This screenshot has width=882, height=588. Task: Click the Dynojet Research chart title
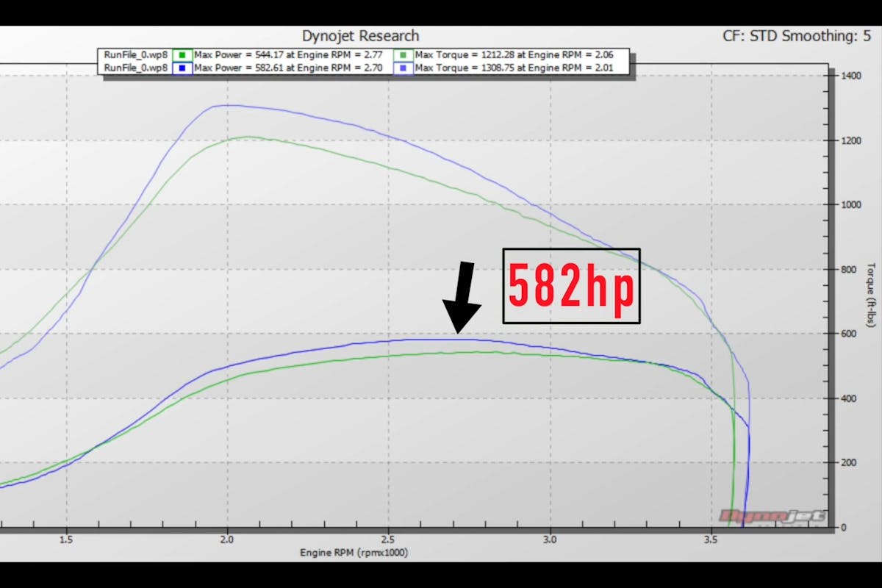[x=360, y=36]
